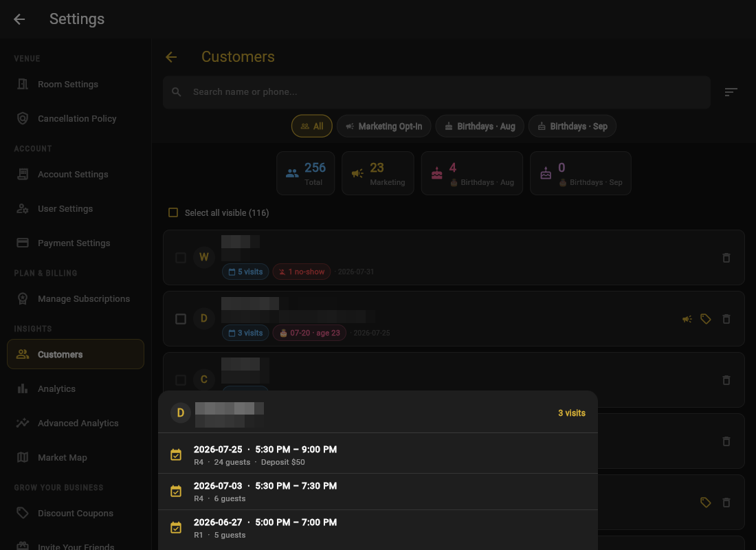Filter by Birthdays · Sep chip

(x=572, y=126)
